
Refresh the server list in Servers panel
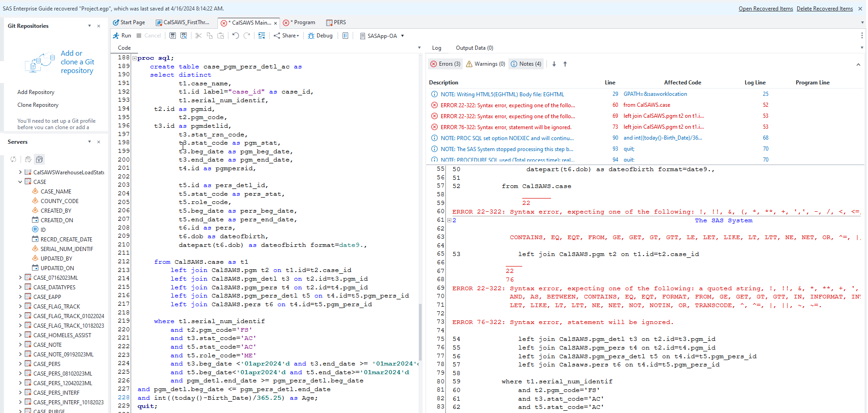(13, 159)
